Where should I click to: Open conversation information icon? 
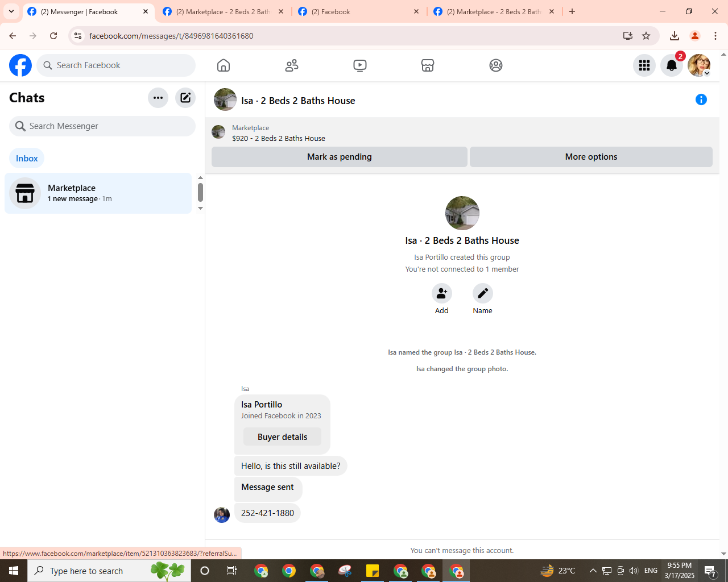[x=701, y=99]
